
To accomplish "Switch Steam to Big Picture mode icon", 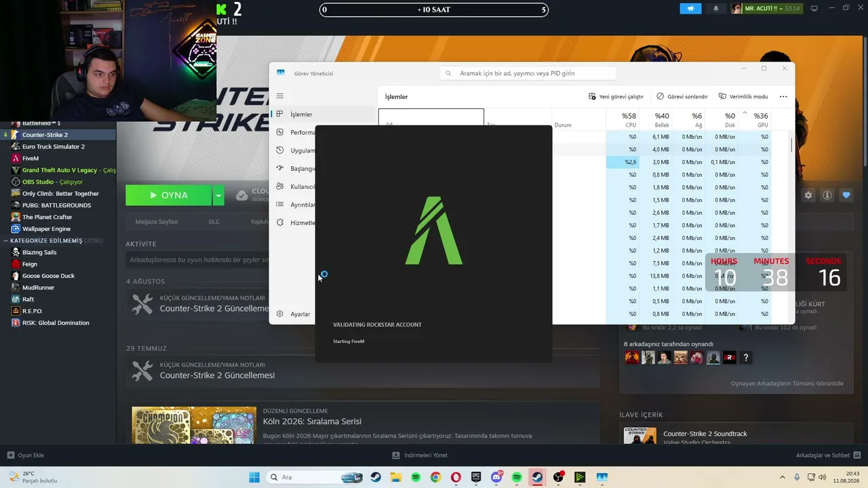I will (814, 9).
